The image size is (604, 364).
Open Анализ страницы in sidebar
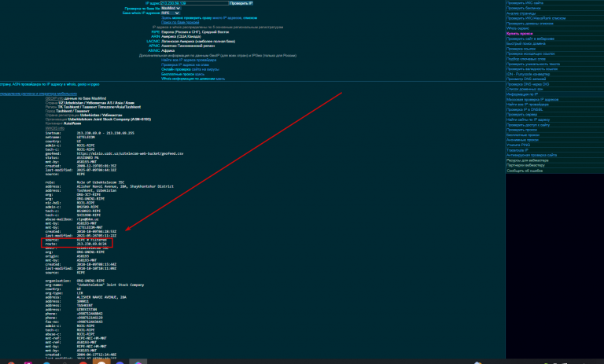pyautogui.click(x=521, y=13)
